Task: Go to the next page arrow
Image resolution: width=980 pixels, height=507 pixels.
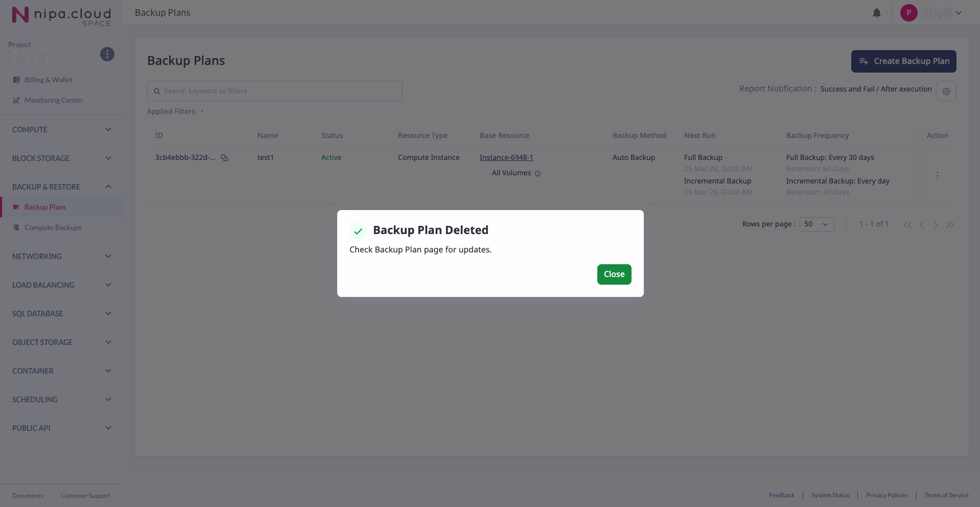Action: 936,225
